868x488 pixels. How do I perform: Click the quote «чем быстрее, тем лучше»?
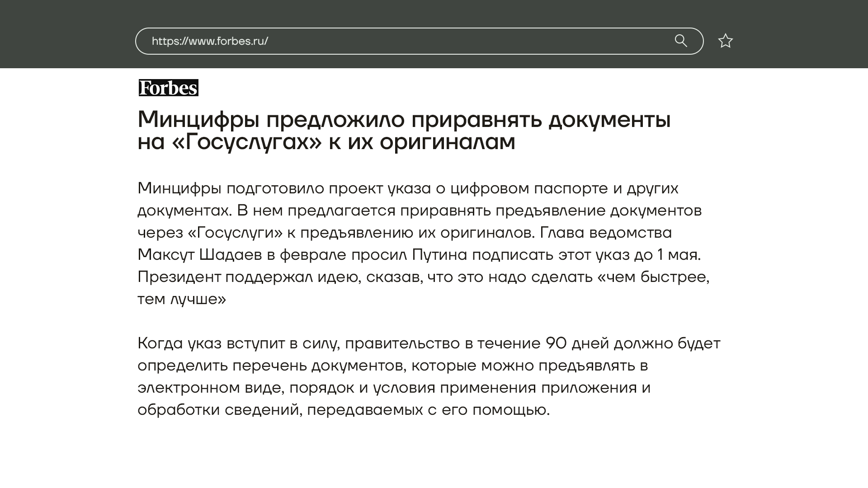[x=653, y=277]
